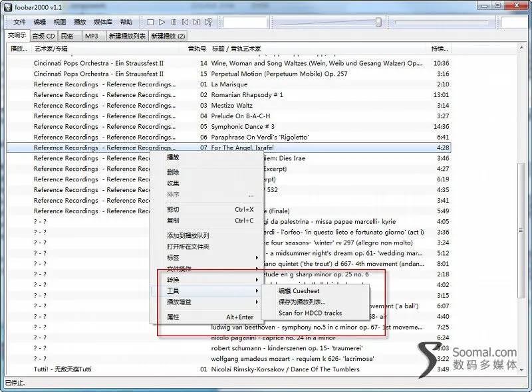Choose 删除 in the context menu

pyautogui.click(x=207, y=172)
